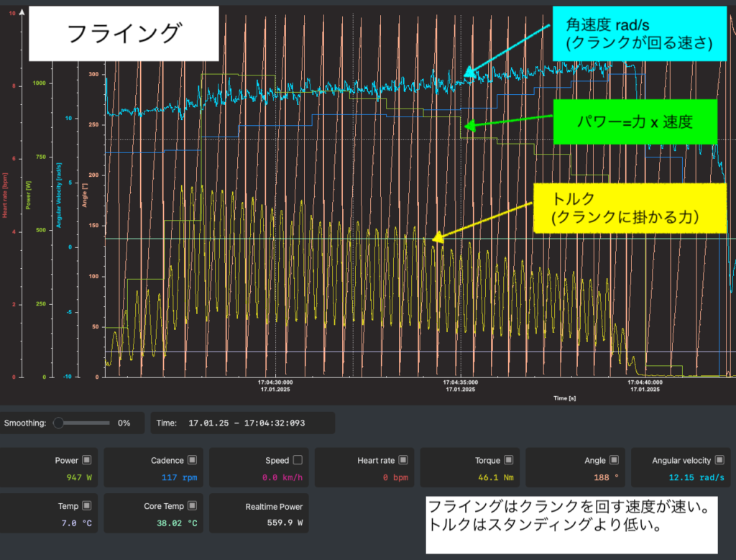736x560 pixels.
Task: Toggle the Temp checkbox
Action: pos(87,506)
